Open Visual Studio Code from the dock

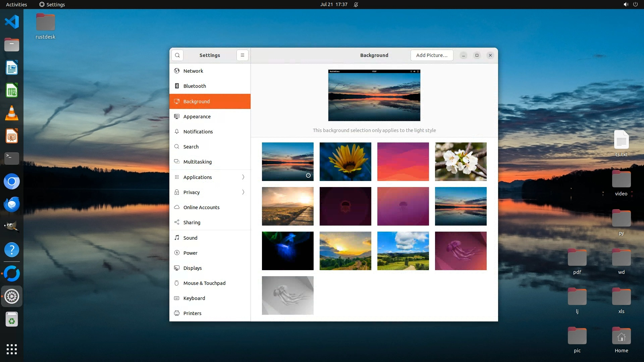pyautogui.click(x=12, y=22)
